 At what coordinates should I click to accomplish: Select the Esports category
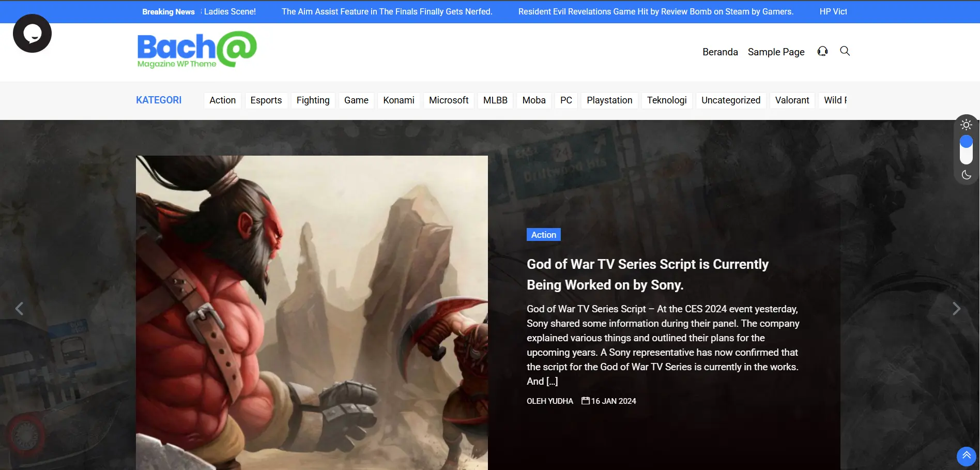click(266, 100)
